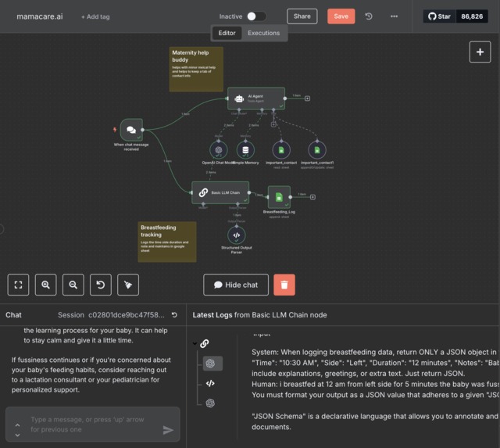Image resolution: width=500 pixels, height=448 pixels.
Task: Select the OpenAI Chat Model node
Action: tap(219, 149)
